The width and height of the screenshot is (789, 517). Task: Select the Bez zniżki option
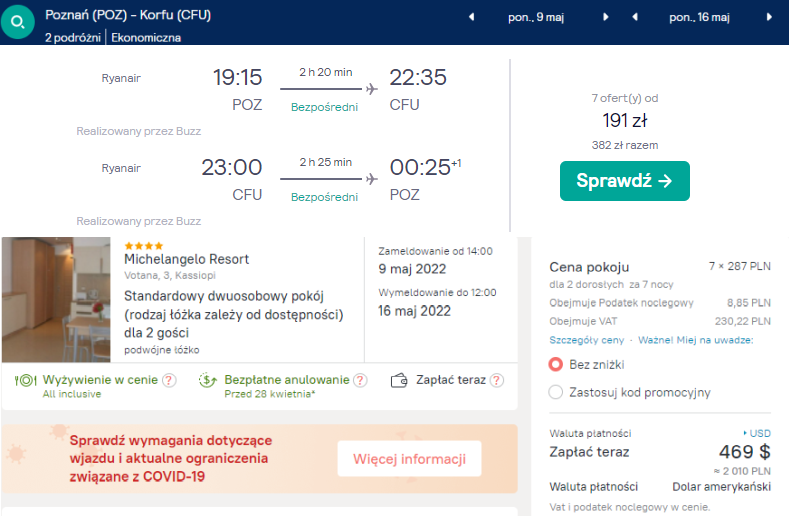[556, 364]
